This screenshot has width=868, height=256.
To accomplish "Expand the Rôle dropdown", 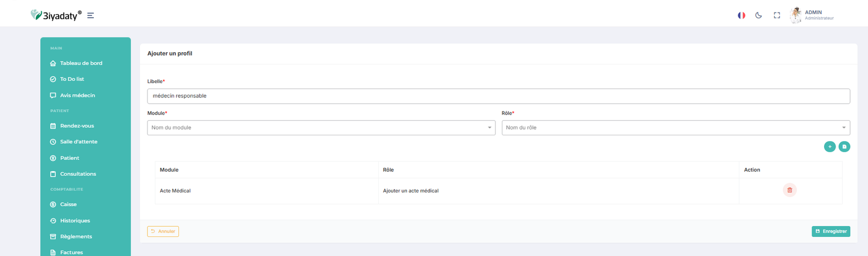I will (675, 128).
